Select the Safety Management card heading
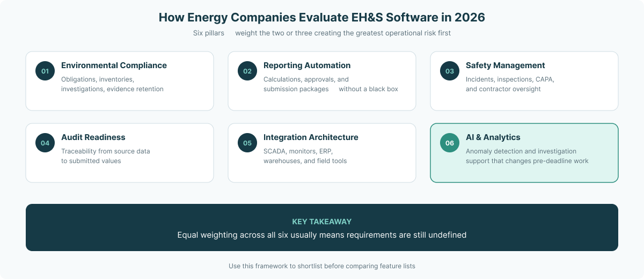Image resolution: width=644 pixels, height=279 pixels. (x=505, y=65)
